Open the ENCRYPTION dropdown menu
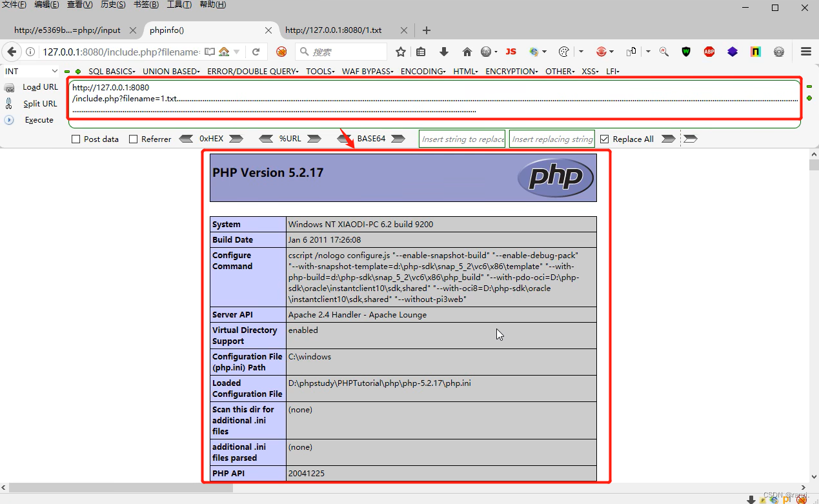The height and width of the screenshot is (504, 819). [512, 71]
